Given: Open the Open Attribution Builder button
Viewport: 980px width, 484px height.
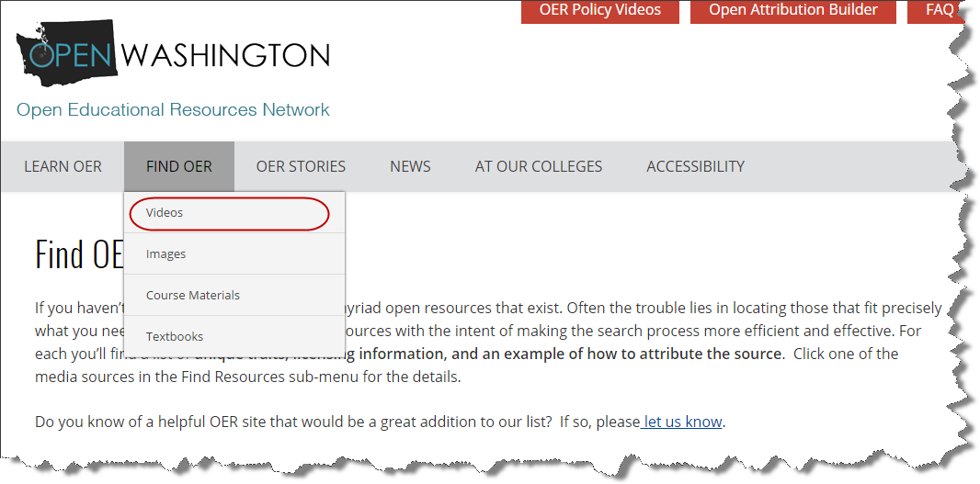Looking at the screenshot, I should [x=793, y=11].
